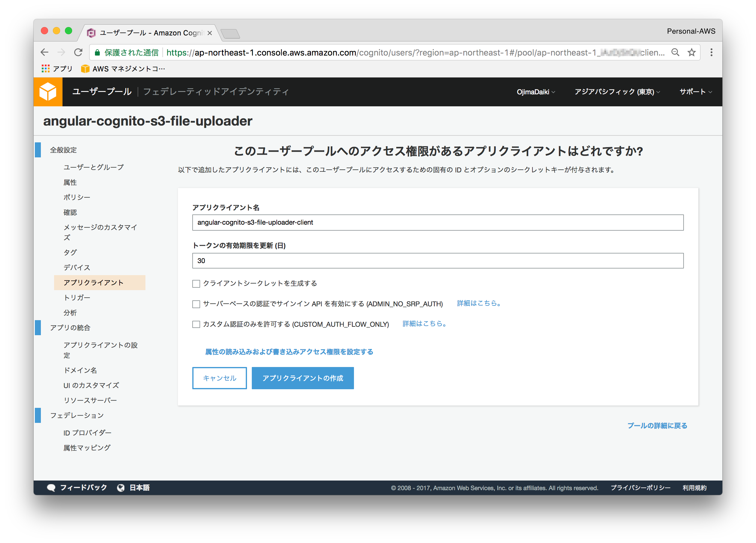The height and width of the screenshot is (543, 756).
Task: Open the サポート dropdown menu
Action: pos(696,92)
